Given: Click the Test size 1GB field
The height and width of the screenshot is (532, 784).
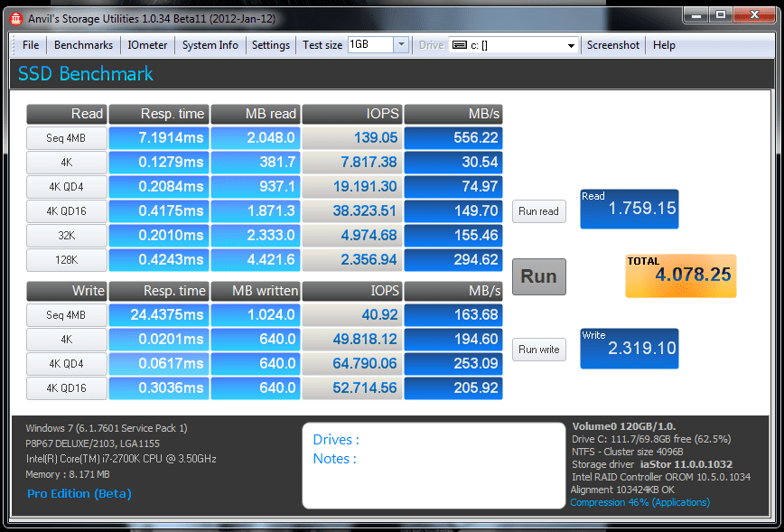Looking at the screenshot, I should tap(370, 44).
